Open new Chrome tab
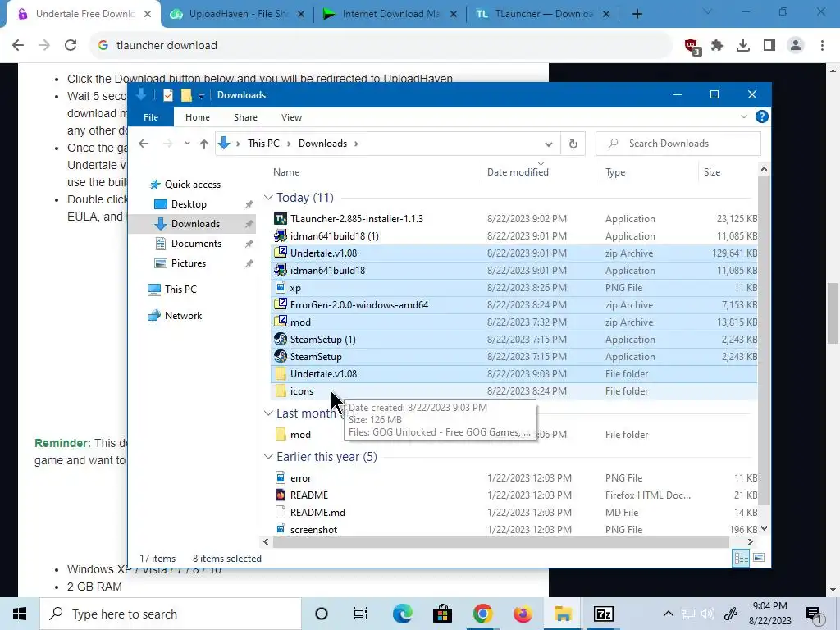This screenshot has width=840, height=630. tap(637, 15)
